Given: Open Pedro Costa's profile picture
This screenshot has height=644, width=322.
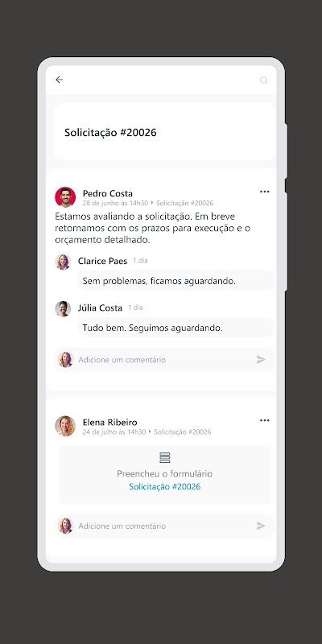Looking at the screenshot, I should 65,197.
